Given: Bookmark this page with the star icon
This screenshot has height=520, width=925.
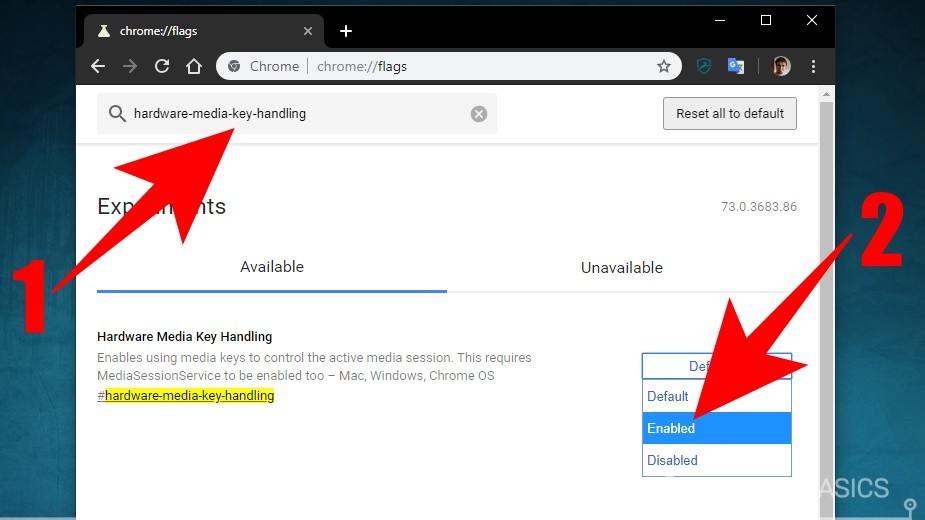Looking at the screenshot, I should 664,66.
